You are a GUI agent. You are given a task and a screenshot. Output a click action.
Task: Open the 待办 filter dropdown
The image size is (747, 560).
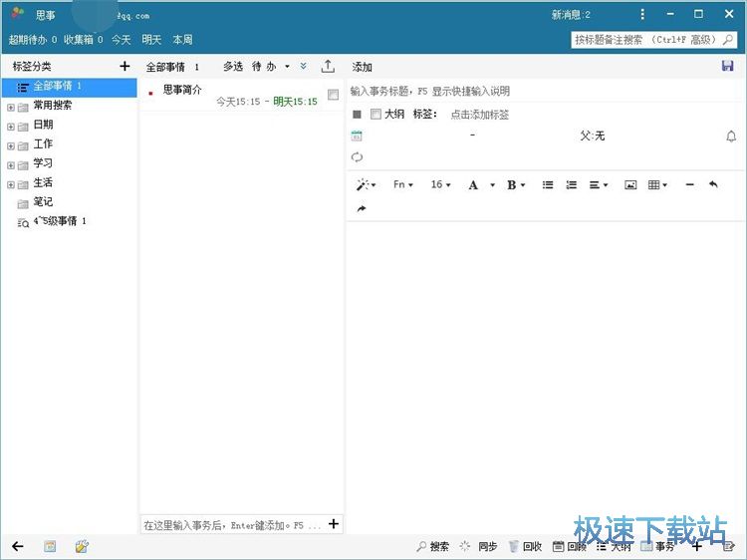[269, 67]
